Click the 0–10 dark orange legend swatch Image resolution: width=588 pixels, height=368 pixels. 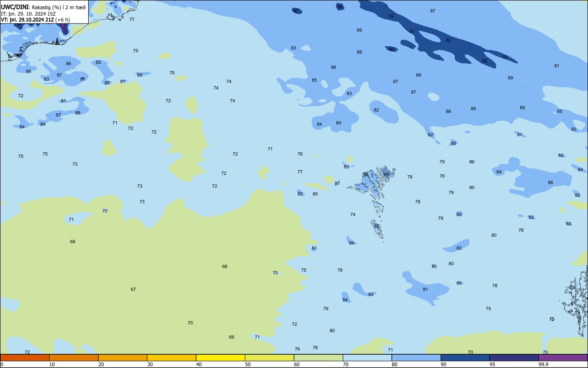(x=25, y=357)
